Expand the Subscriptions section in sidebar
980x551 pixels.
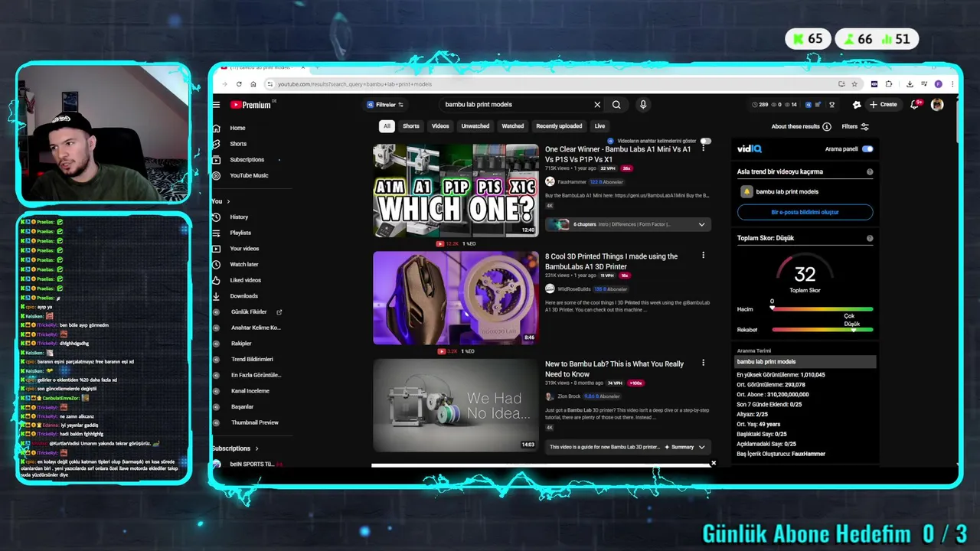pos(235,448)
